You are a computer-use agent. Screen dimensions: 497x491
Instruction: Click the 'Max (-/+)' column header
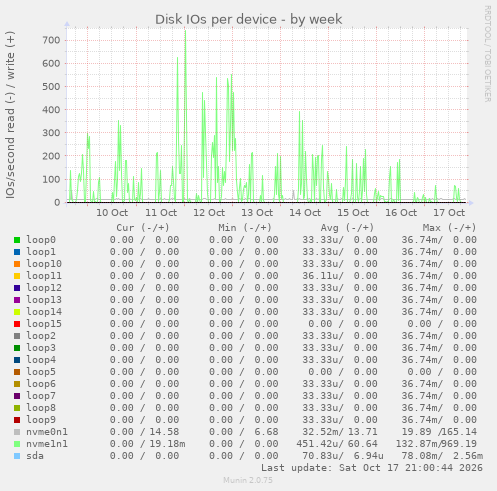click(x=450, y=228)
